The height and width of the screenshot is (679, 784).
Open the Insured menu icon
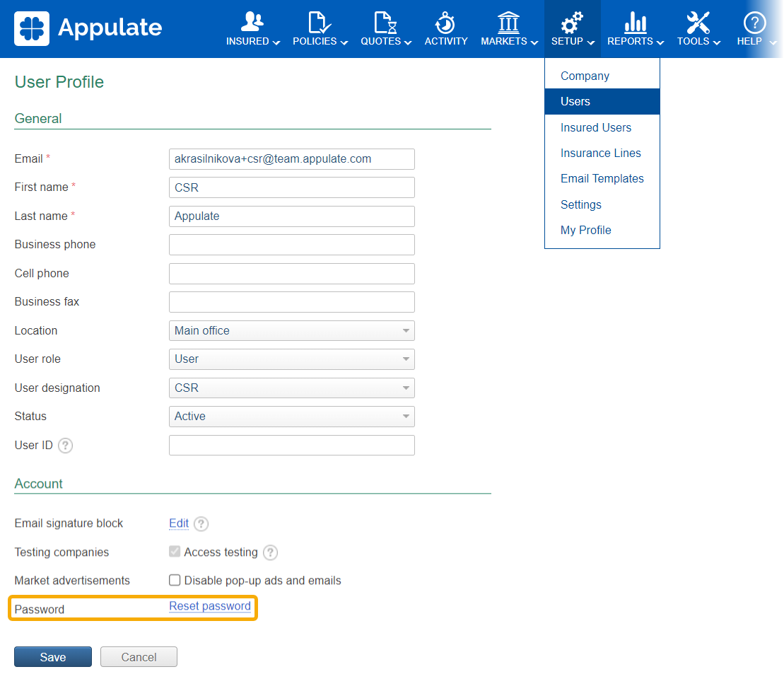point(252,22)
